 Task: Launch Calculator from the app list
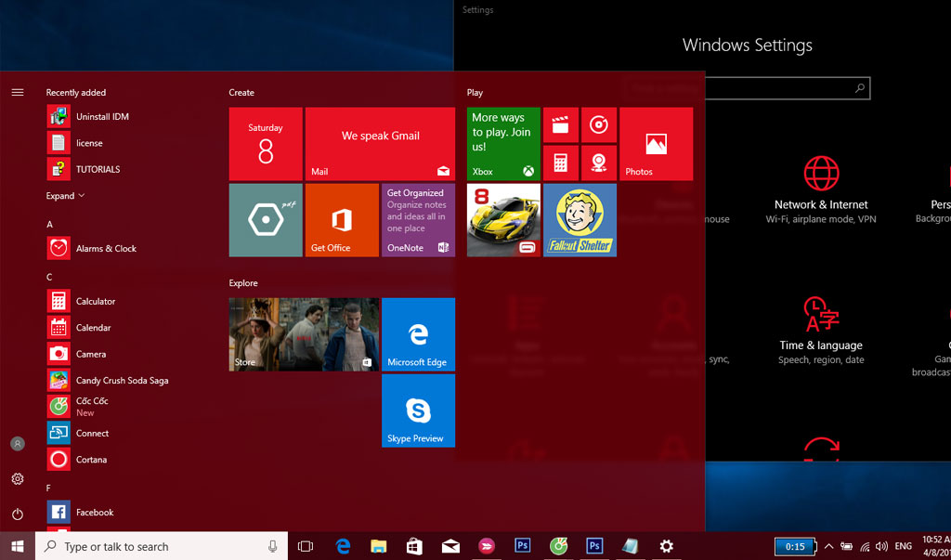point(95,302)
